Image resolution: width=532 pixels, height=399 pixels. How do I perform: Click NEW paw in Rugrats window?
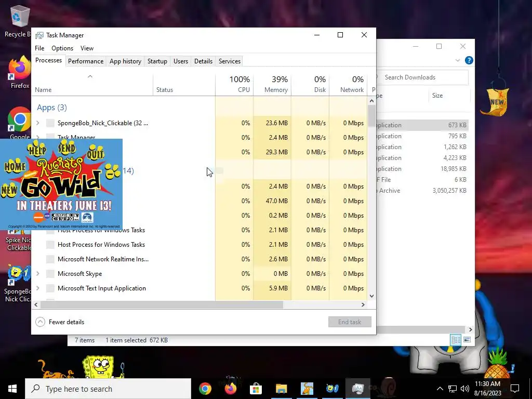click(9, 190)
